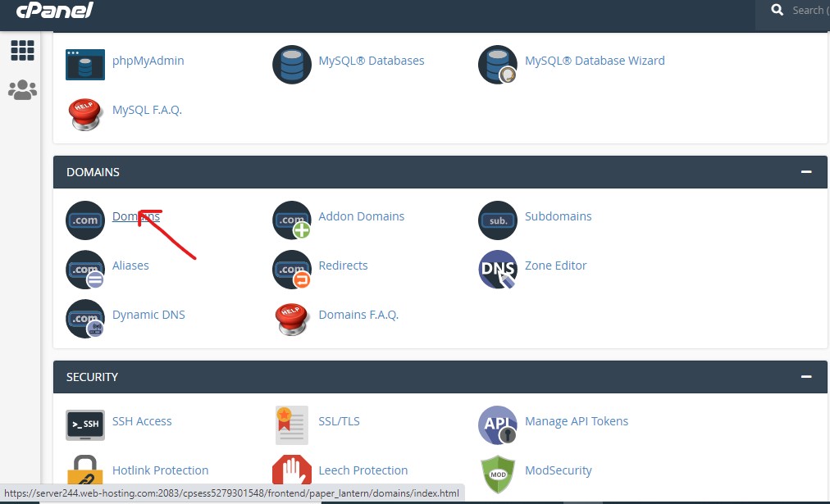Viewport: 830px width, 504px height.
Task: Click the search magnifier icon
Action: (777, 10)
